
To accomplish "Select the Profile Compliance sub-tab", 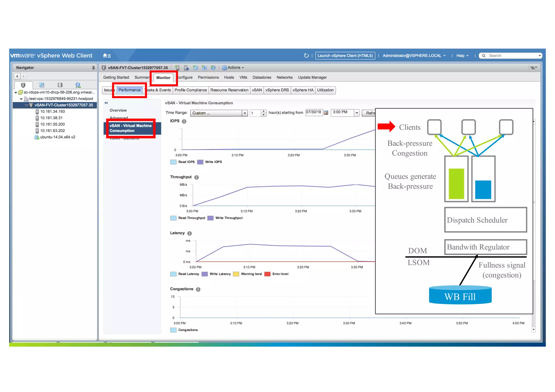I will point(191,90).
